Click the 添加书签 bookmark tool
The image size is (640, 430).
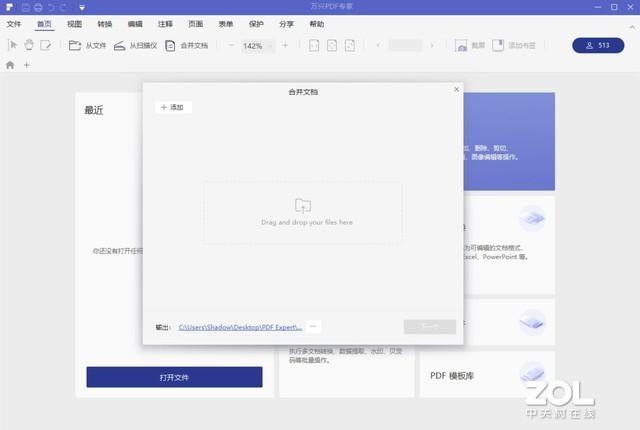click(514, 45)
